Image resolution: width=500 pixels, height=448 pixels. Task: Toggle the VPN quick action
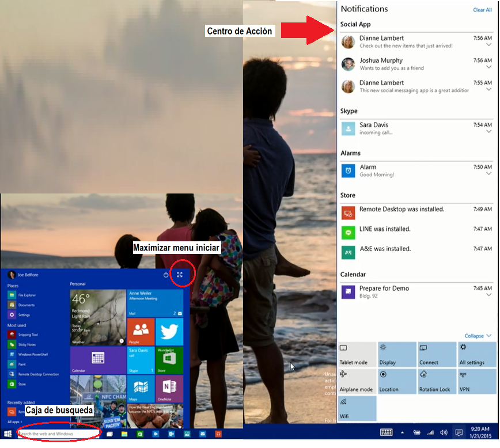[x=477, y=381]
